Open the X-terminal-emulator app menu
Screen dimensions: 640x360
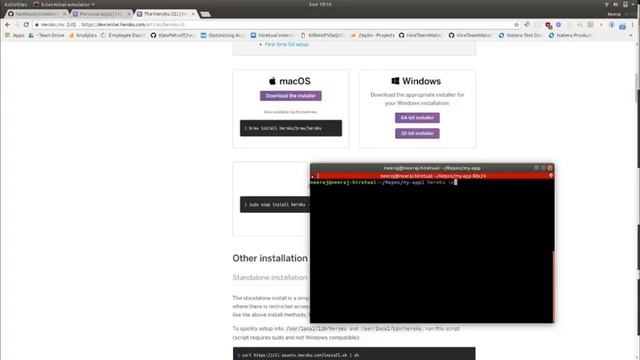(64, 4)
